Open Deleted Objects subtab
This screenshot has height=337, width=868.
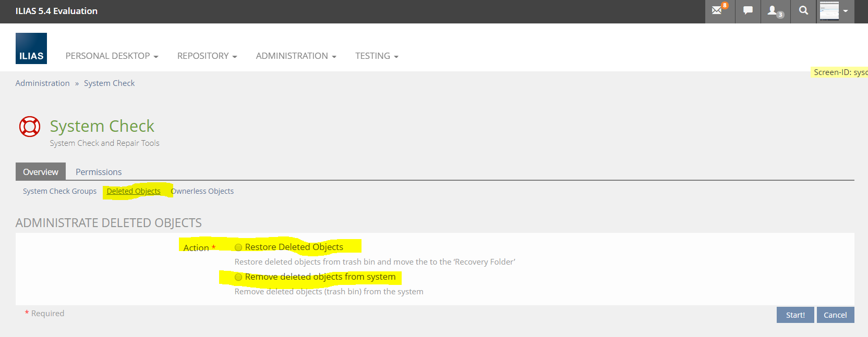[x=134, y=191]
